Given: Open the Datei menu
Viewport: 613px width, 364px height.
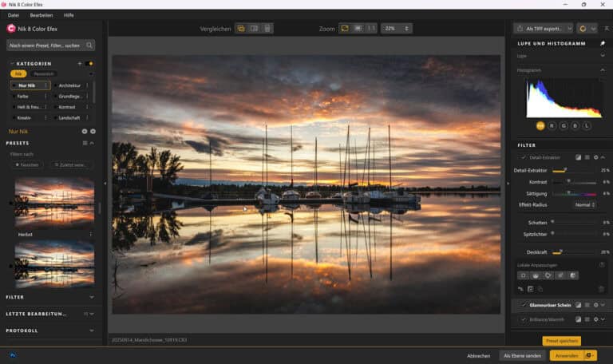Looking at the screenshot, I should click(x=14, y=15).
